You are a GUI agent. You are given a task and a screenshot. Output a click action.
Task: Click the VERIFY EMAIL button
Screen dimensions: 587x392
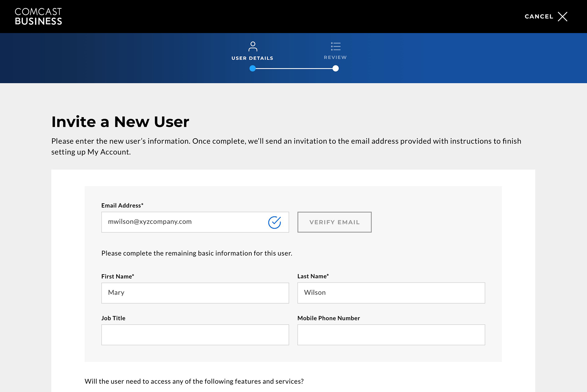tap(334, 222)
